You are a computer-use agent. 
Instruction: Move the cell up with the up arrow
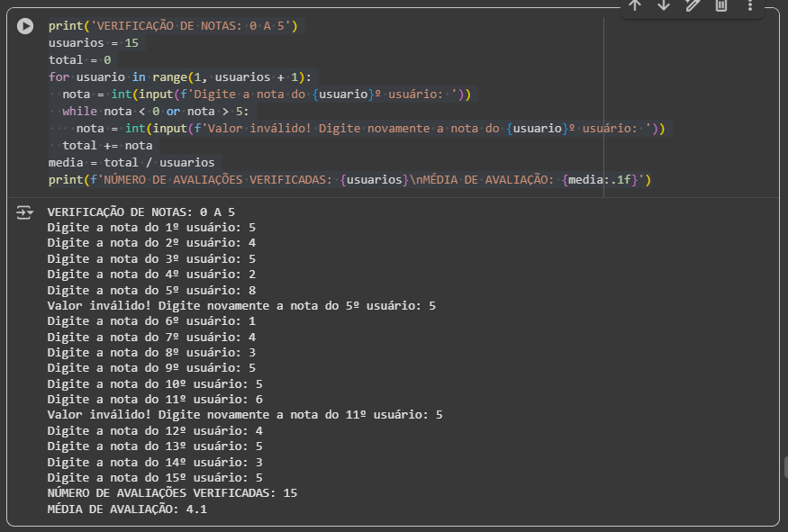click(x=635, y=5)
